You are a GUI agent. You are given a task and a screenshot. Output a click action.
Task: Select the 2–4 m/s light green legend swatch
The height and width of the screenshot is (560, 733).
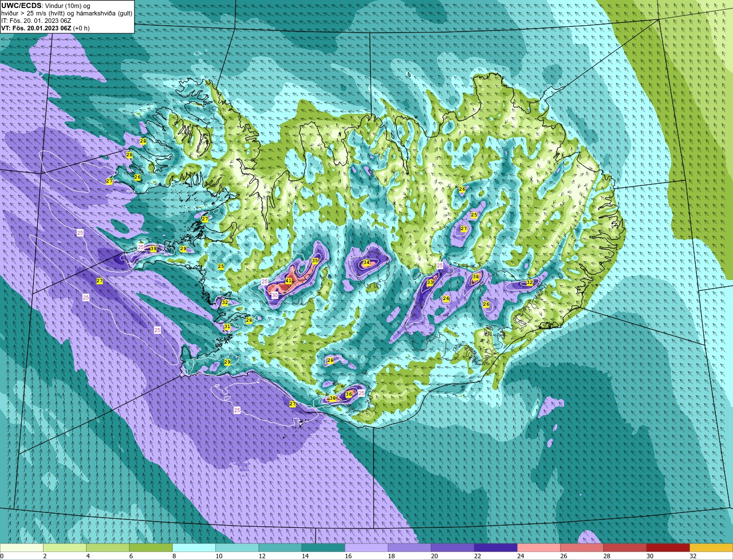(x=65, y=547)
